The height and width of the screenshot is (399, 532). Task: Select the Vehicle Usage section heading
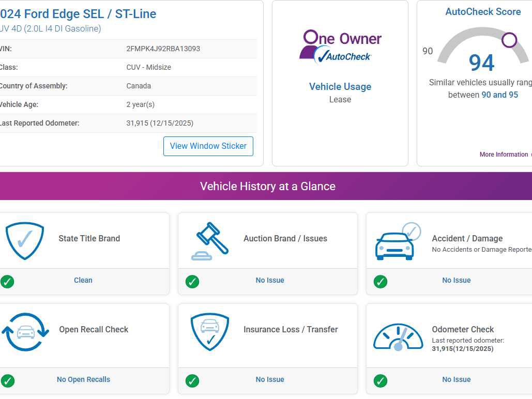tap(340, 86)
